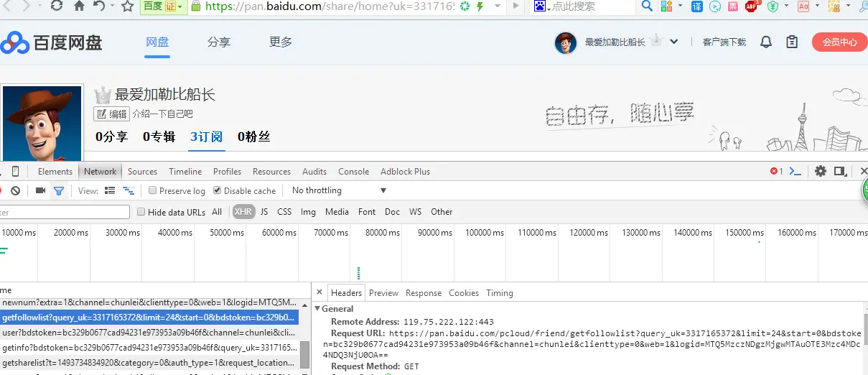Screen dimensions: 868x375
Task: Filter requests by Img type
Action: 308,212
